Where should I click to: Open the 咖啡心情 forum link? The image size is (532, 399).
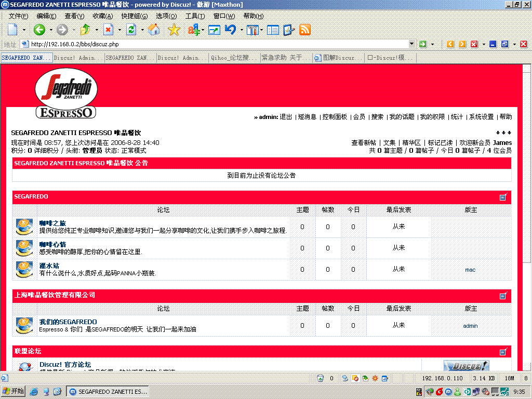tap(52, 244)
